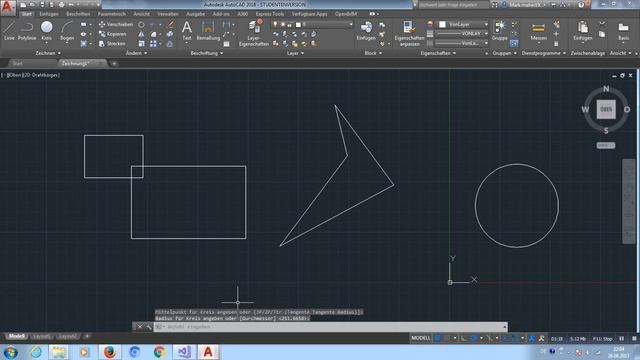Click Einfügen in the Block panel

coord(366,31)
